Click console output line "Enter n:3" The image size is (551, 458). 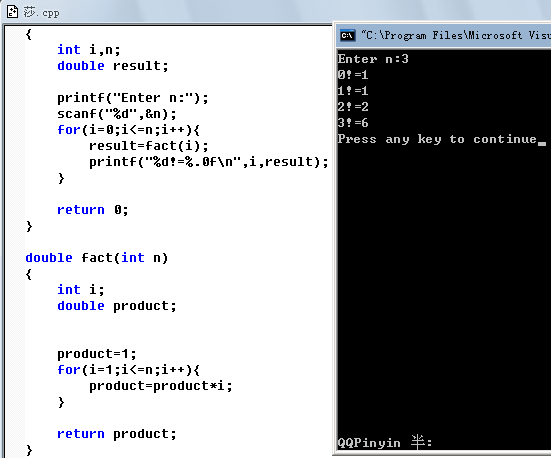373,59
